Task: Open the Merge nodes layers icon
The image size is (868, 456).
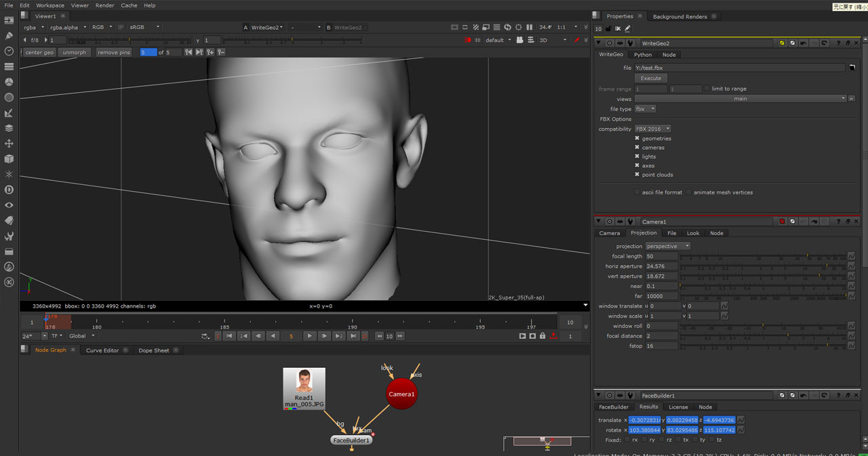Action: pyautogui.click(x=9, y=128)
